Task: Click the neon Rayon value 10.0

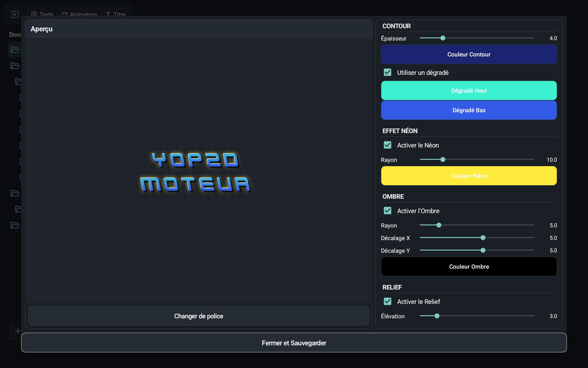Action: [552, 160]
